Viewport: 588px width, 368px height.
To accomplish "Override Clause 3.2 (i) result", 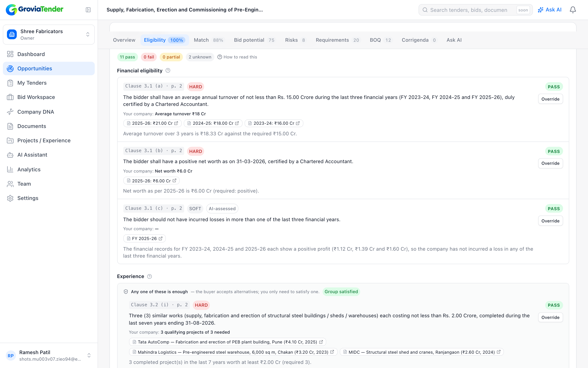I will click(x=550, y=317).
